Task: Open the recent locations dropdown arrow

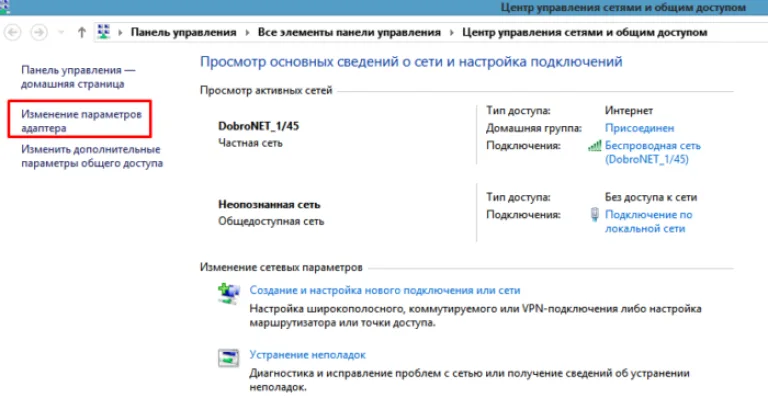Action: point(61,32)
